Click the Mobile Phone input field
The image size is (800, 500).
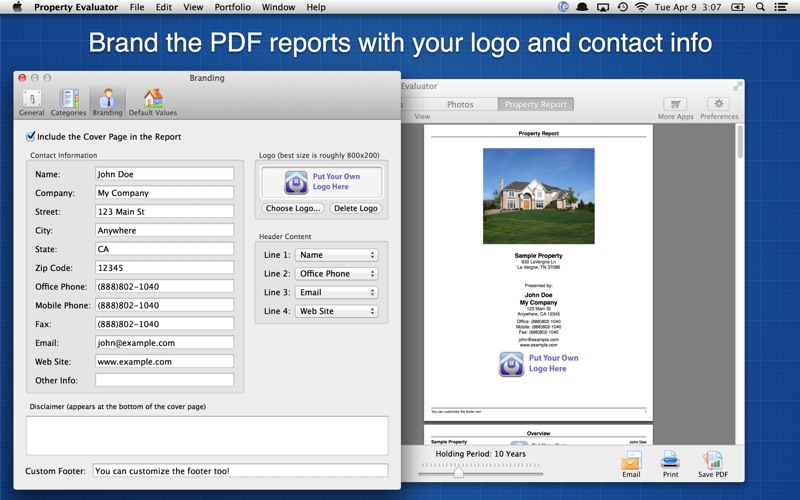(164, 305)
